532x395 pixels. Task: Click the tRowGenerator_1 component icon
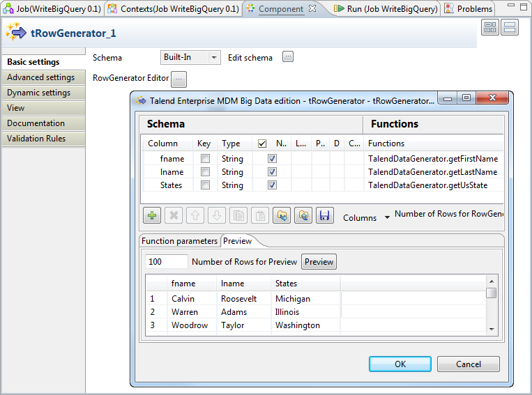15,32
